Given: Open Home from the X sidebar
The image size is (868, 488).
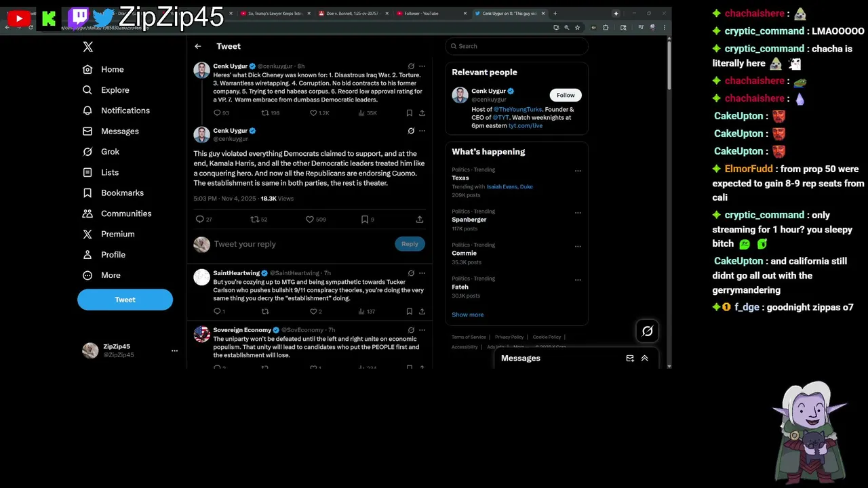Looking at the screenshot, I should [x=103, y=69].
